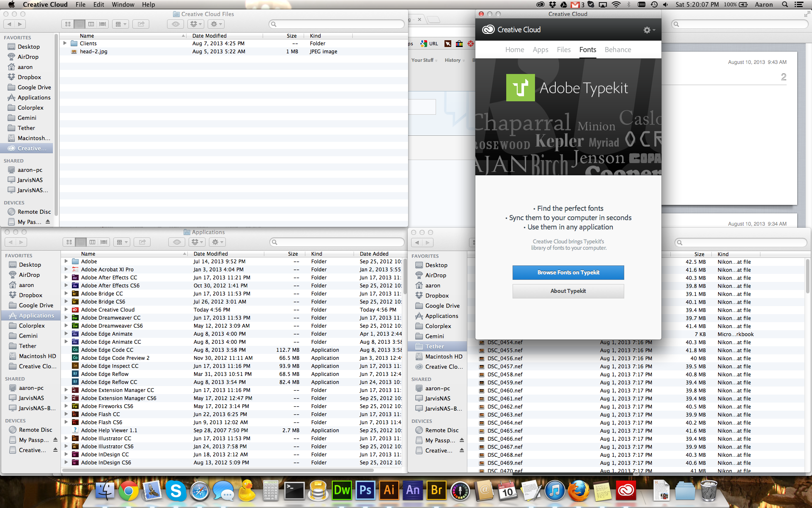Expand the Clients folder disclosure triangle
Image resolution: width=812 pixels, height=508 pixels.
(x=65, y=43)
